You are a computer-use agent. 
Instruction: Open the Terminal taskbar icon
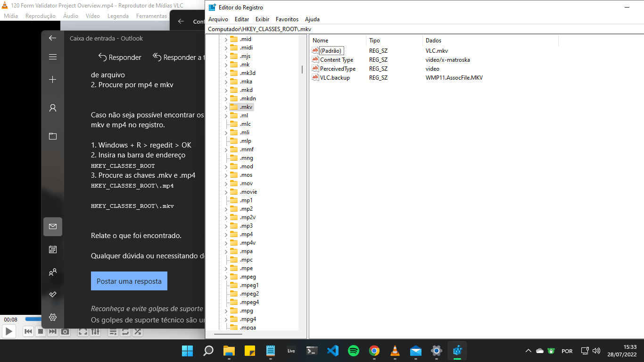point(312,351)
